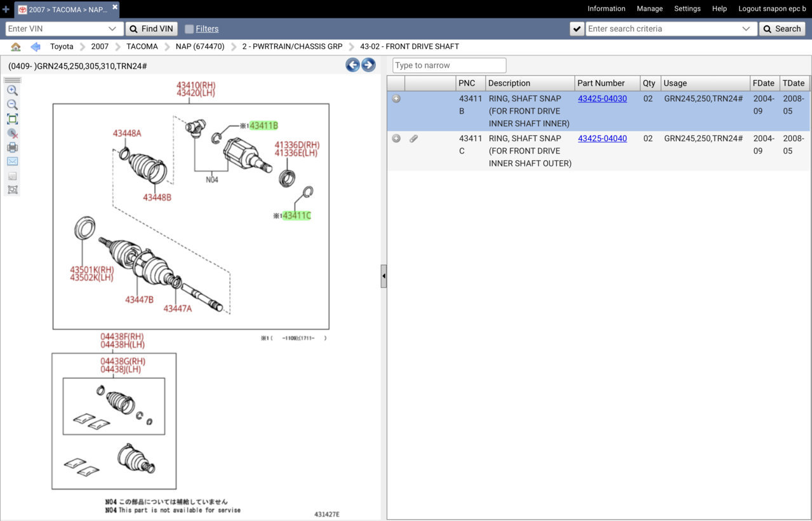Fit the diagram to window
The width and height of the screenshot is (812, 521).
coord(12,119)
